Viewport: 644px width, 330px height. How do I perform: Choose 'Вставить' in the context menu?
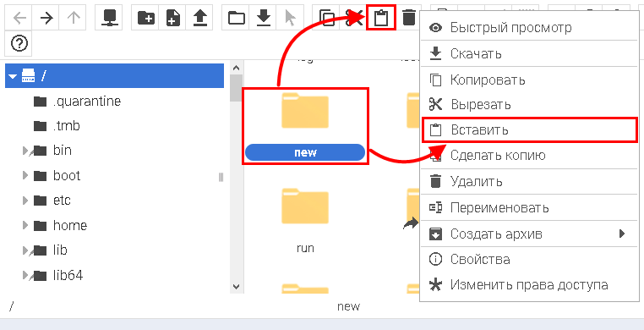[529, 129]
